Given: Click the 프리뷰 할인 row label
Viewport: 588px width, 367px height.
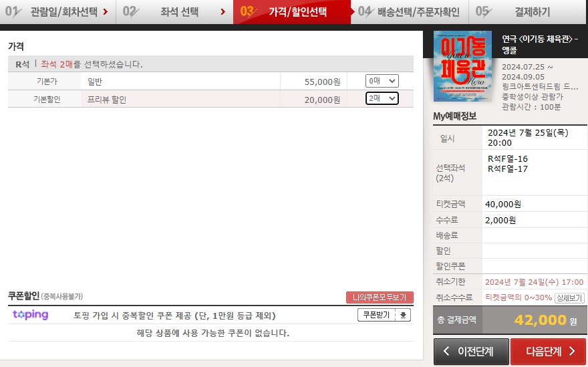Looking at the screenshot, I should tap(107, 100).
